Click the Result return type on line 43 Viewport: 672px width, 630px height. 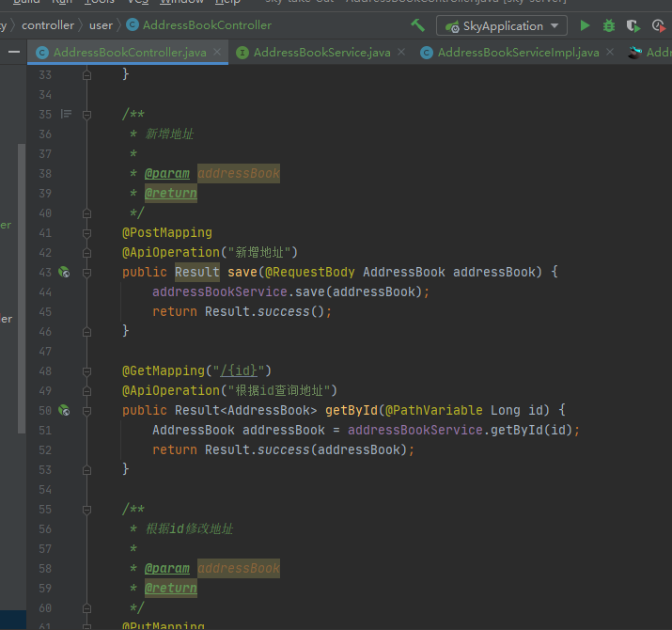click(x=197, y=272)
